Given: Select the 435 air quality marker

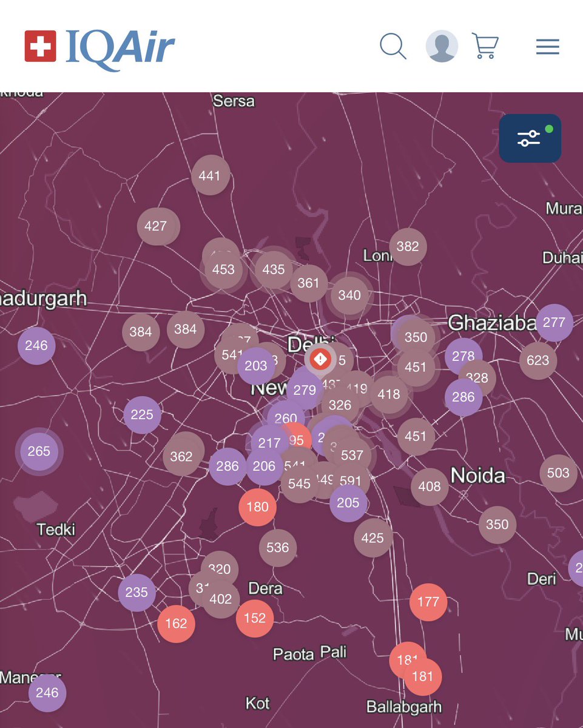Looking at the screenshot, I should click(274, 269).
